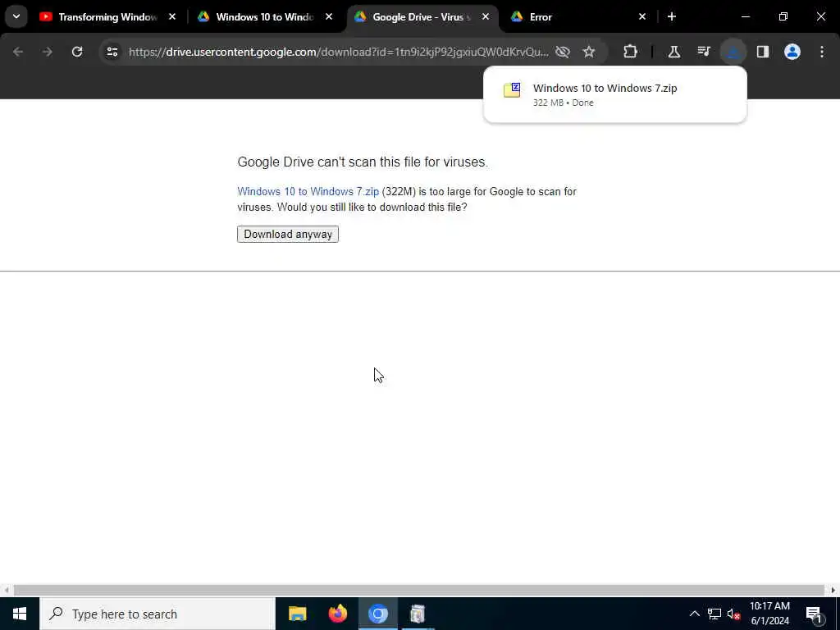Open the network status tray icon
Viewport: 840px width, 630px height.
[x=714, y=614]
